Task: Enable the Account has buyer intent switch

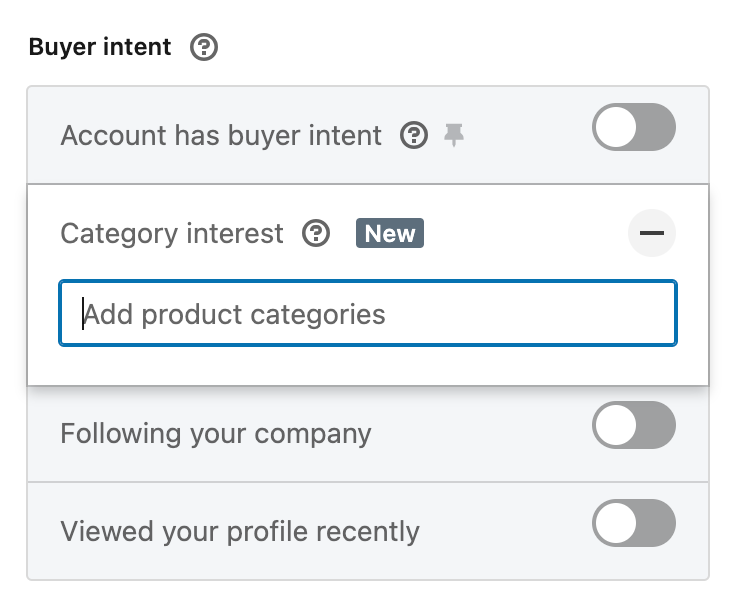Action: coord(634,127)
